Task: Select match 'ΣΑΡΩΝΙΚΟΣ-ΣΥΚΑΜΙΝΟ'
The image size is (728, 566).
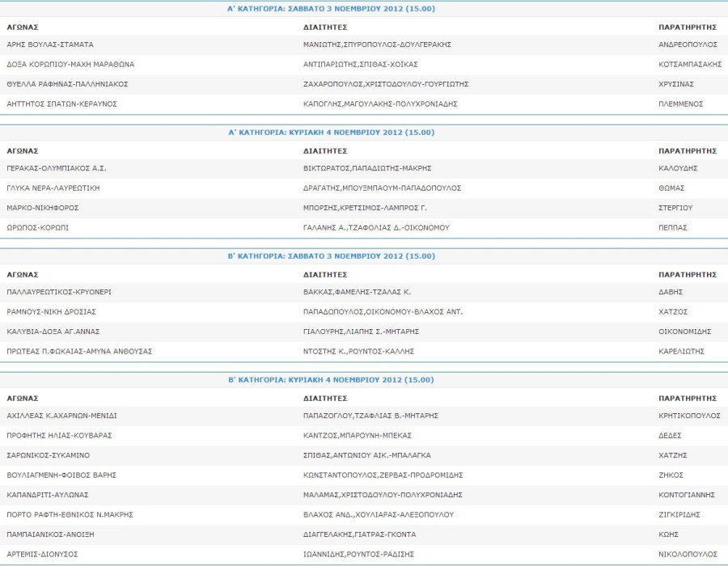Action: tap(49, 456)
